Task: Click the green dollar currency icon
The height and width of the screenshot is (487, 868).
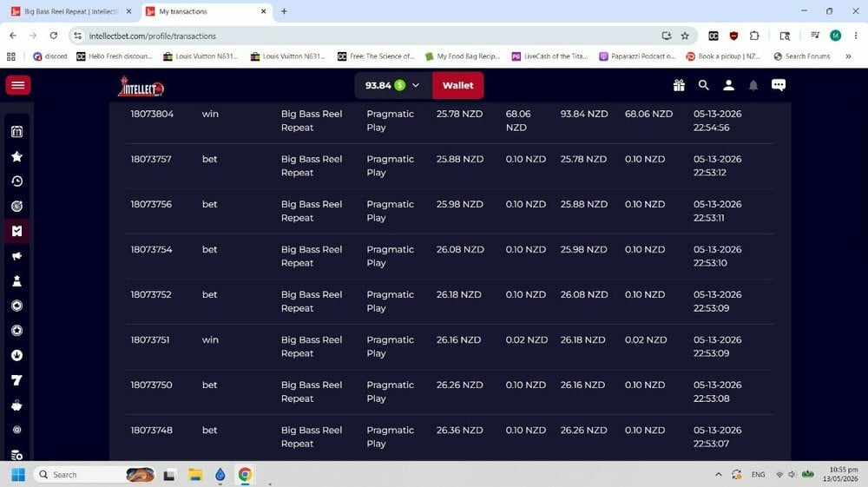Action: pos(399,85)
